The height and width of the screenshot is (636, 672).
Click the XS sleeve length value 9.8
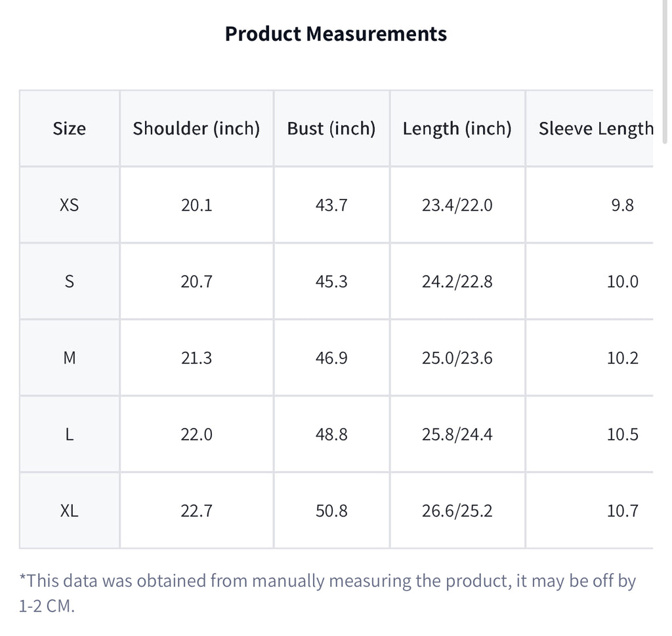(x=622, y=205)
